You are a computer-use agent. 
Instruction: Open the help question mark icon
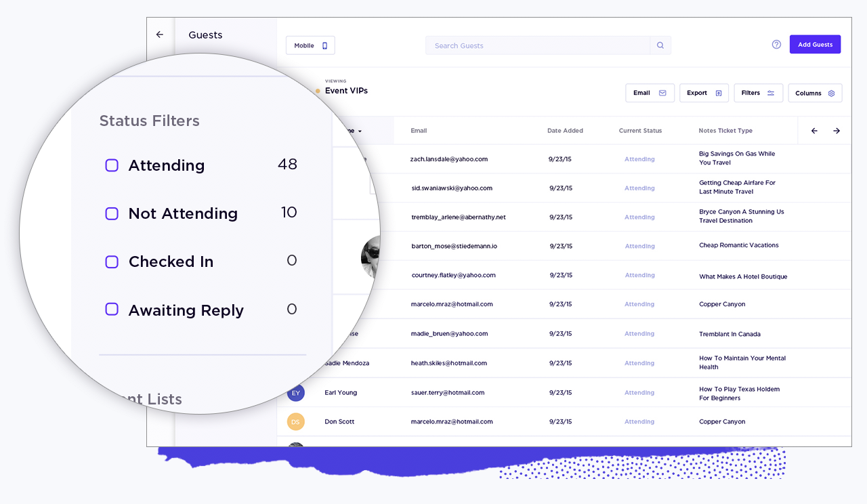776,45
